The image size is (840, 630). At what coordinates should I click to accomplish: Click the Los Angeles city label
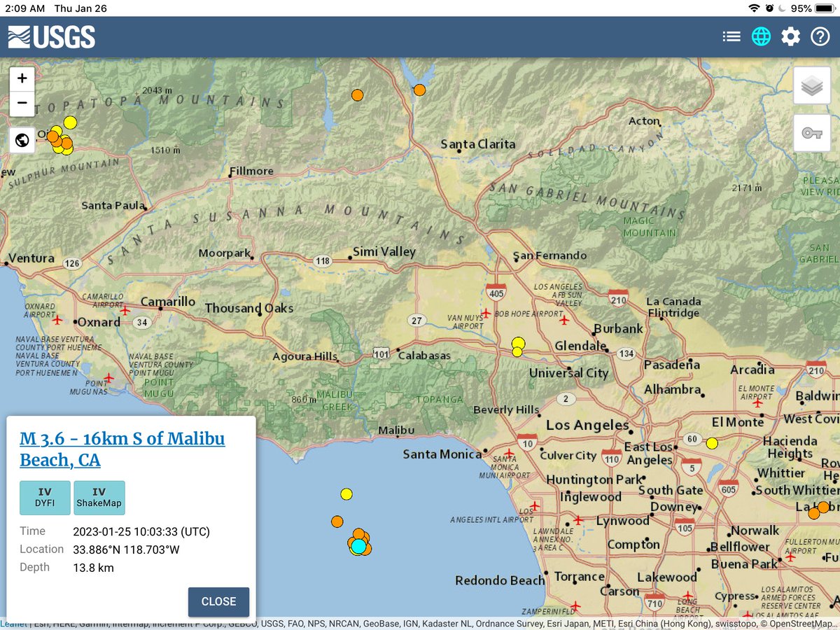[587, 425]
